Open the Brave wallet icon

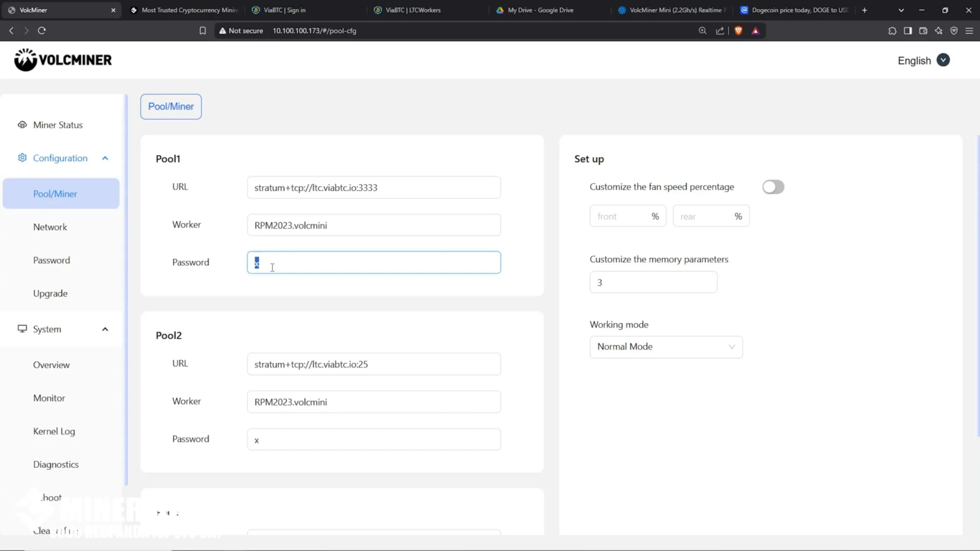tap(923, 31)
